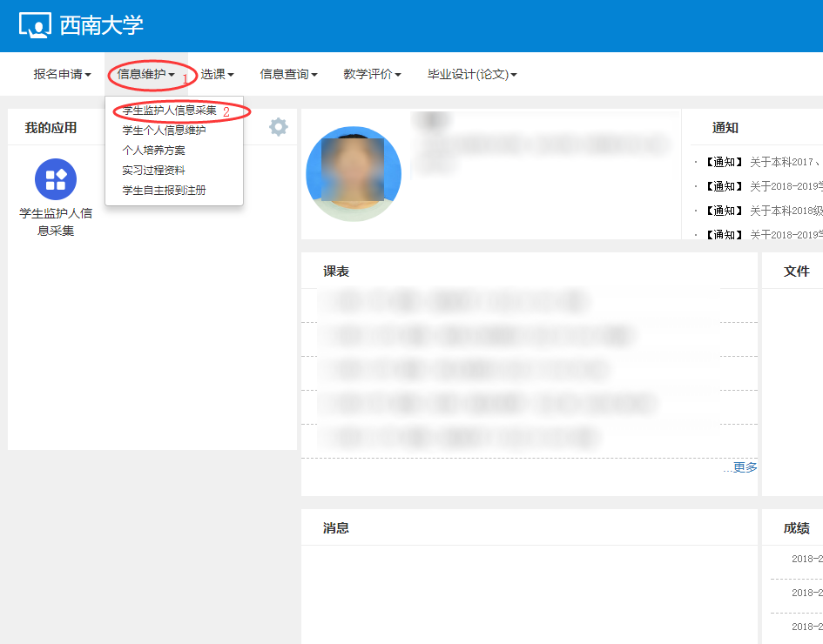This screenshot has height=644, width=823.
Task: Open the 报名申请 dropdown menu
Action: click(x=63, y=74)
